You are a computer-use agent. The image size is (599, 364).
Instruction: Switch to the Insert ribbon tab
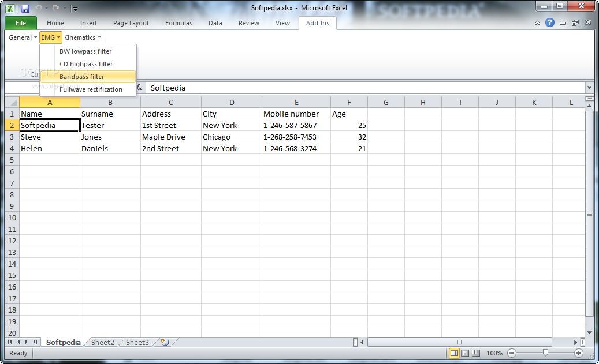88,23
